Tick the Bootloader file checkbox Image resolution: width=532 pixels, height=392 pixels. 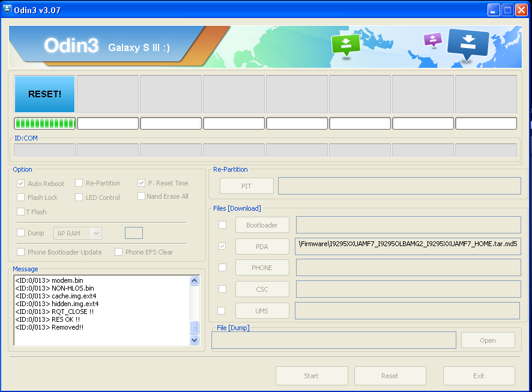pos(222,225)
